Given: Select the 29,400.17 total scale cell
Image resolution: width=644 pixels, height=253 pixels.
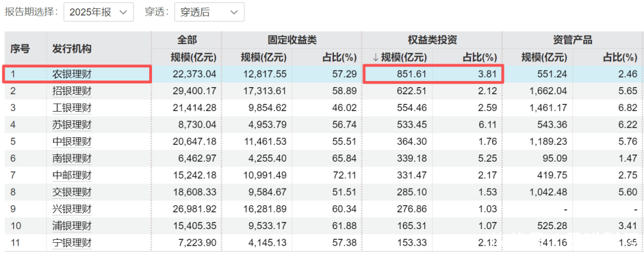Looking at the screenshot, I should click(194, 91).
